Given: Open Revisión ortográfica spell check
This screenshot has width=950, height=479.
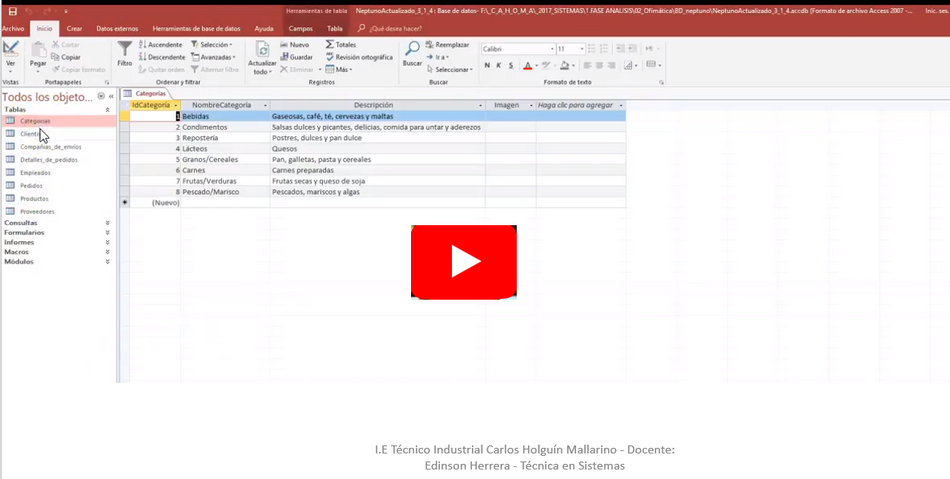Looking at the screenshot, I should pyautogui.click(x=359, y=57).
